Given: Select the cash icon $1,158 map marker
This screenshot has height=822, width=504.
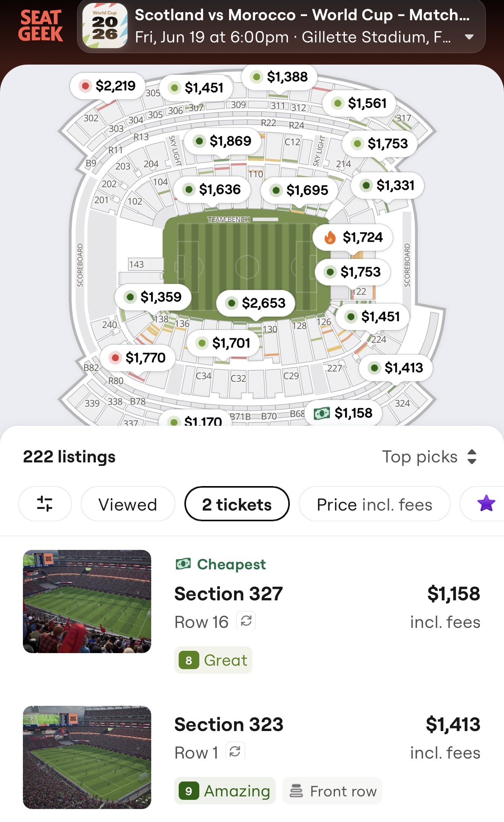Looking at the screenshot, I should [x=343, y=413].
